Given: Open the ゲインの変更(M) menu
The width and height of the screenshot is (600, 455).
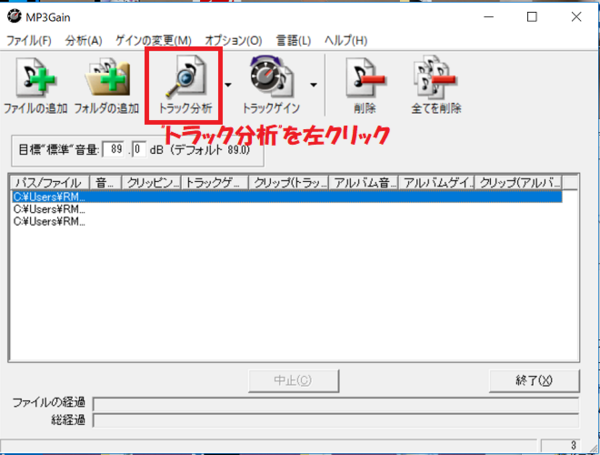Looking at the screenshot, I should pos(153,41).
